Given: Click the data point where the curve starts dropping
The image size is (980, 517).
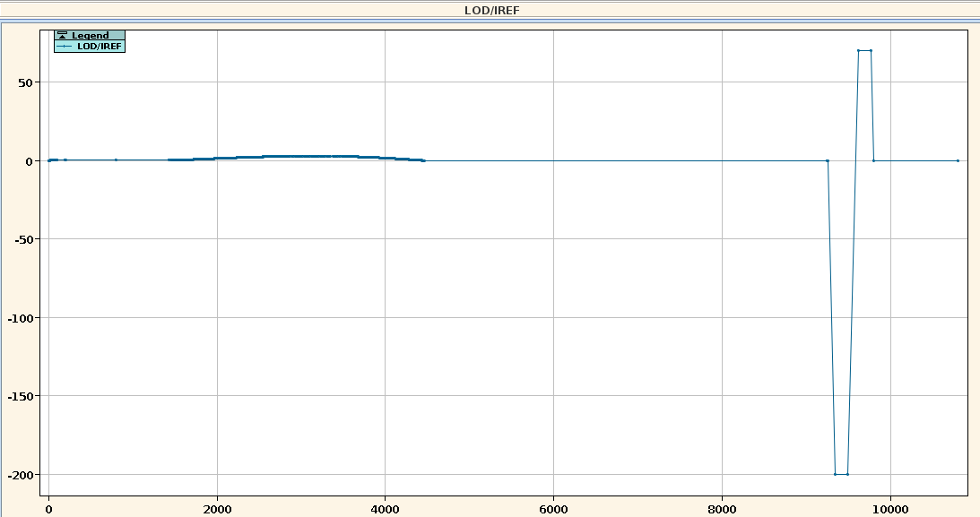Looking at the screenshot, I should click(827, 160).
